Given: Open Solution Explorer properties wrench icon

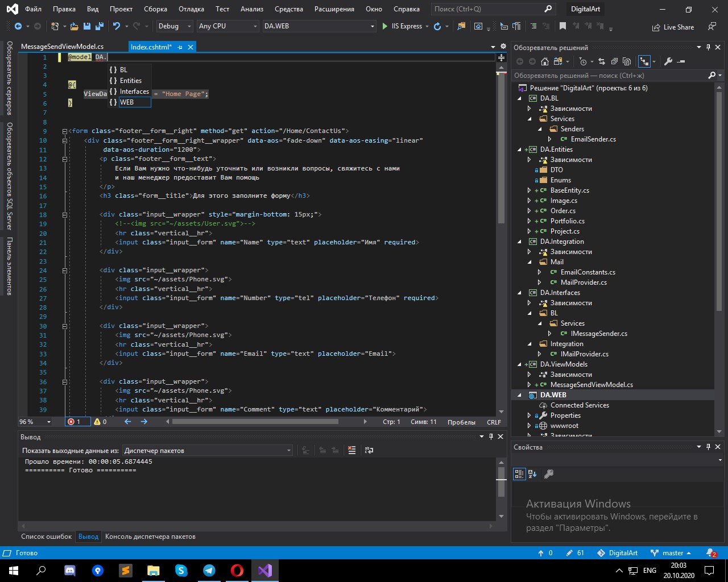Looking at the screenshot, I should 668,61.
